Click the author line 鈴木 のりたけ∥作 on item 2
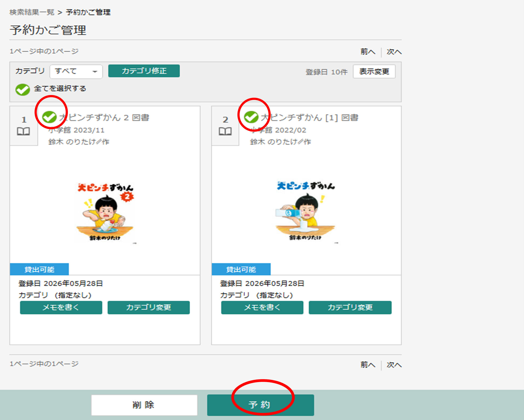 click(x=280, y=142)
